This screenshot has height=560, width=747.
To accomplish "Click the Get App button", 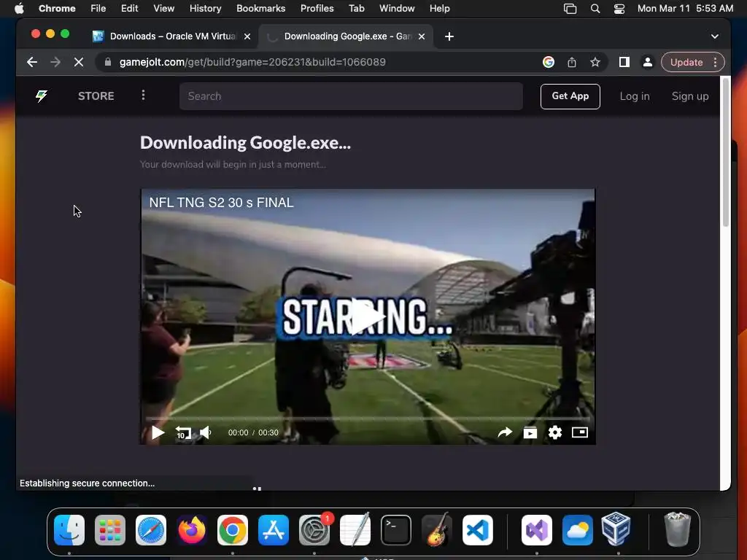I will (570, 96).
